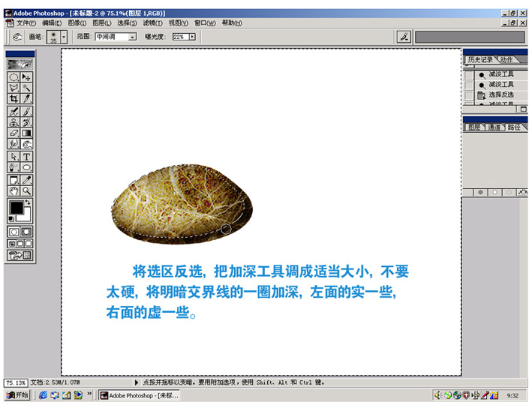
Task: Select the Eraser tool
Action: tap(14, 133)
